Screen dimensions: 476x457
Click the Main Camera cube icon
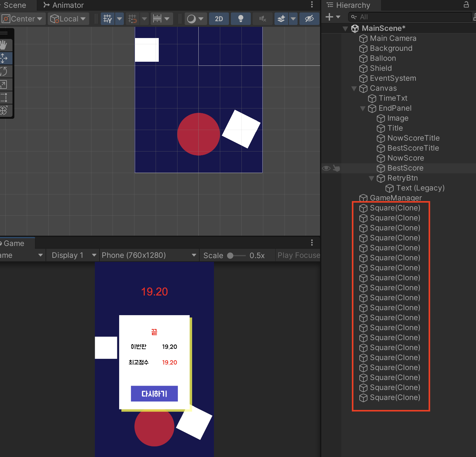point(363,38)
